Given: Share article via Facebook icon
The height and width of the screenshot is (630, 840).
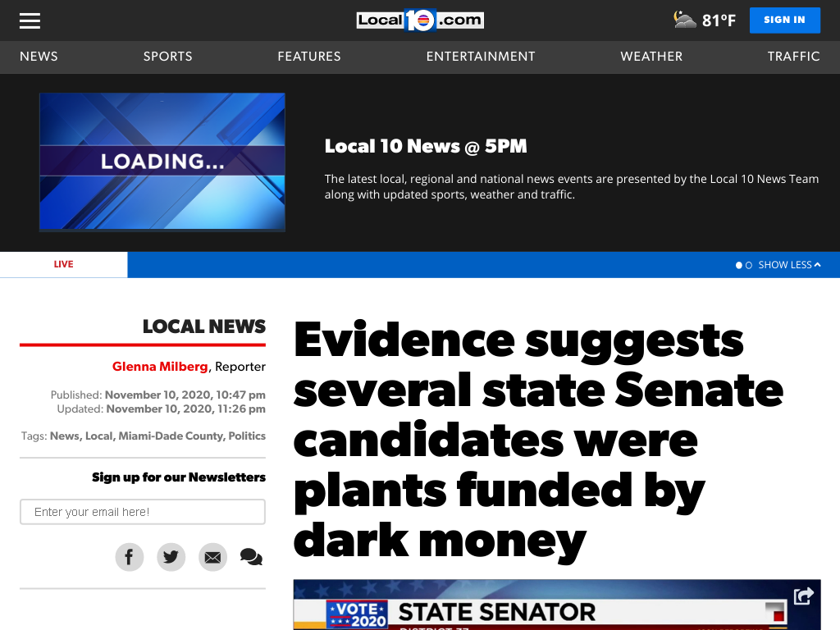Looking at the screenshot, I should [129, 557].
